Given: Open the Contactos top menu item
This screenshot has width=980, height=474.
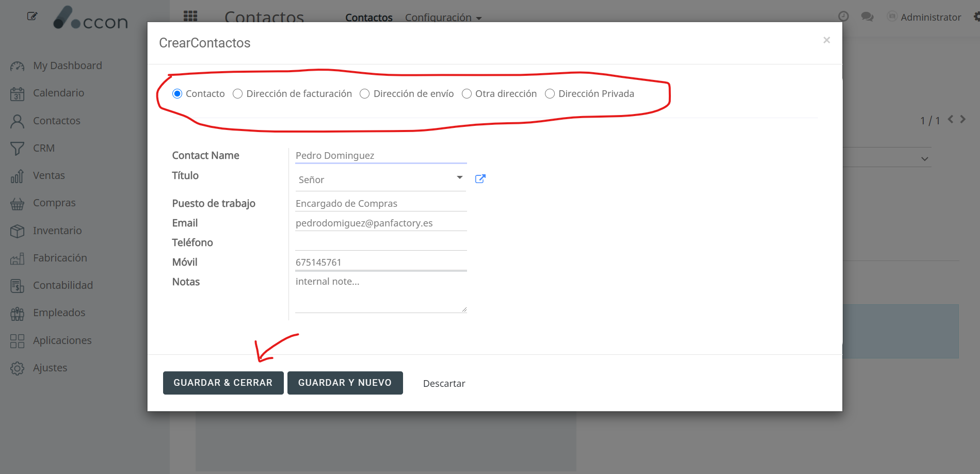Looking at the screenshot, I should point(369,18).
